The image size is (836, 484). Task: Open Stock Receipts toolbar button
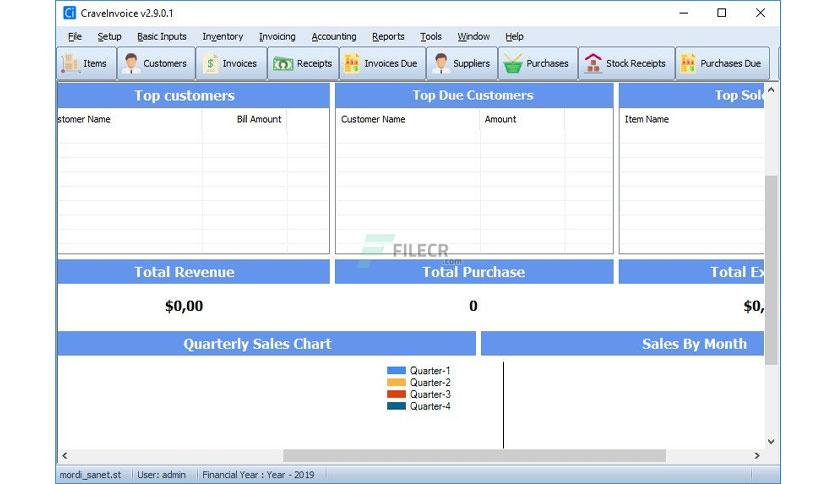pyautogui.click(x=626, y=63)
